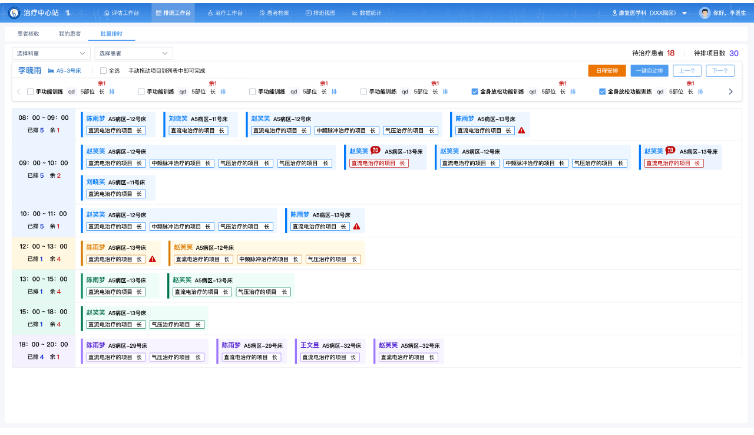754x435 pixels.
Task: Click the 排班视图 navigation icon
Action: pyautogui.click(x=309, y=13)
